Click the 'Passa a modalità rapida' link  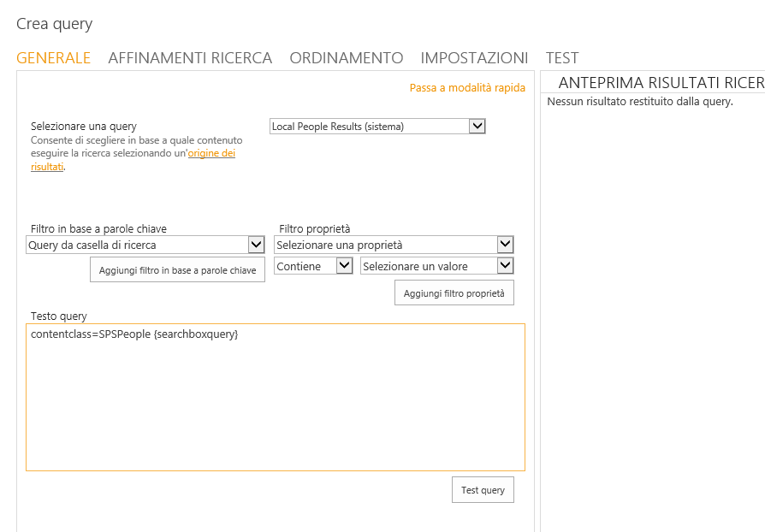[467, 88]
